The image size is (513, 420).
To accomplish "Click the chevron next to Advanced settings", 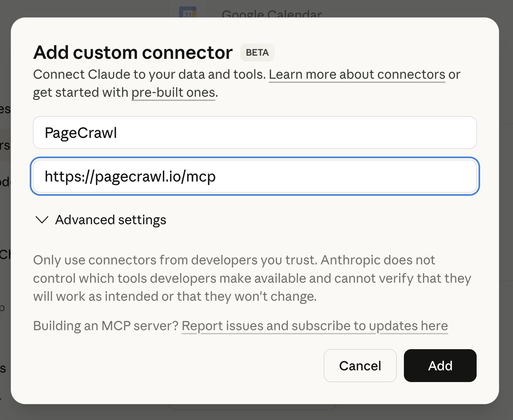I will pyautogui.click(x=42, y=220).
